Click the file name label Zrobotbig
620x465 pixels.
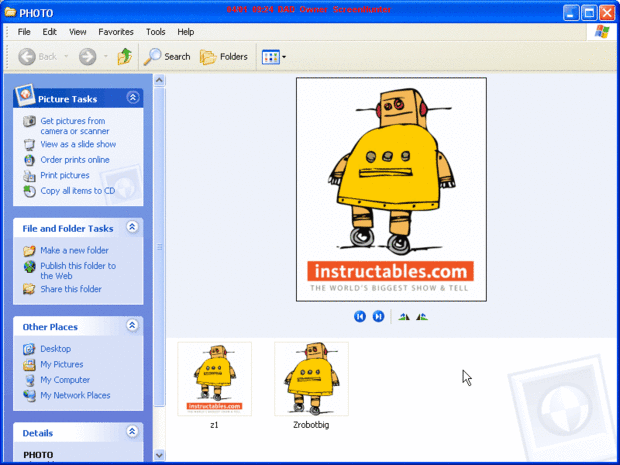pyautogui.click(x=311, y=425)
